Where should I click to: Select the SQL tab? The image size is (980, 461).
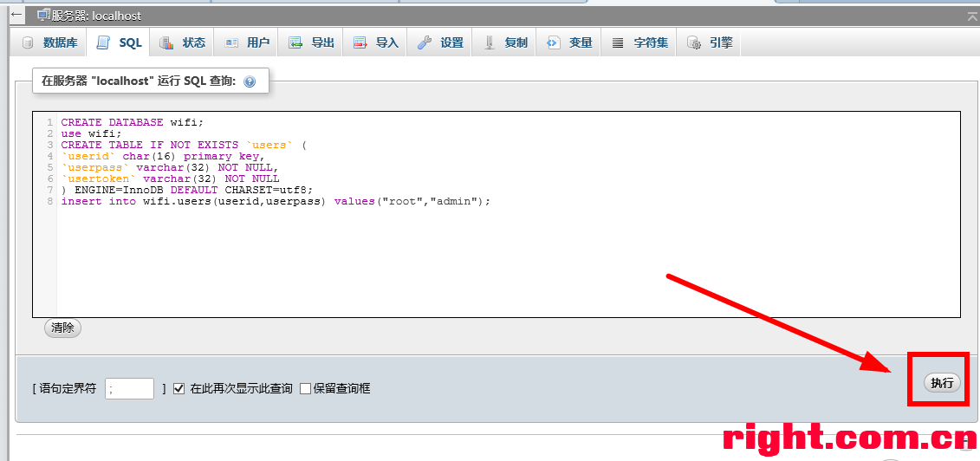coord(120,42)
